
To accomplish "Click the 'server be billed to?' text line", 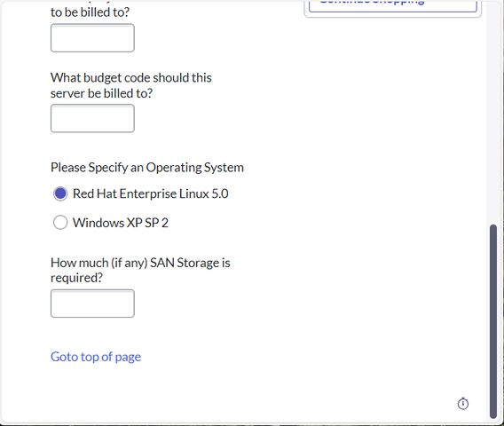I will [x=101, y=93].
